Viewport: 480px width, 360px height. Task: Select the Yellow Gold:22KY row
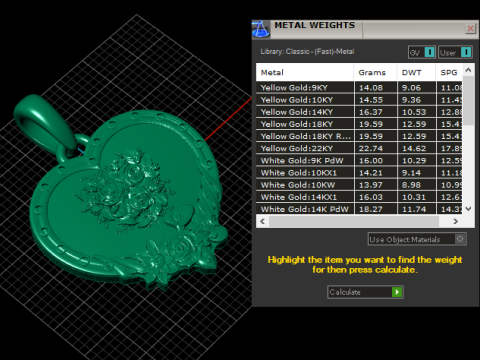point(359,148)
